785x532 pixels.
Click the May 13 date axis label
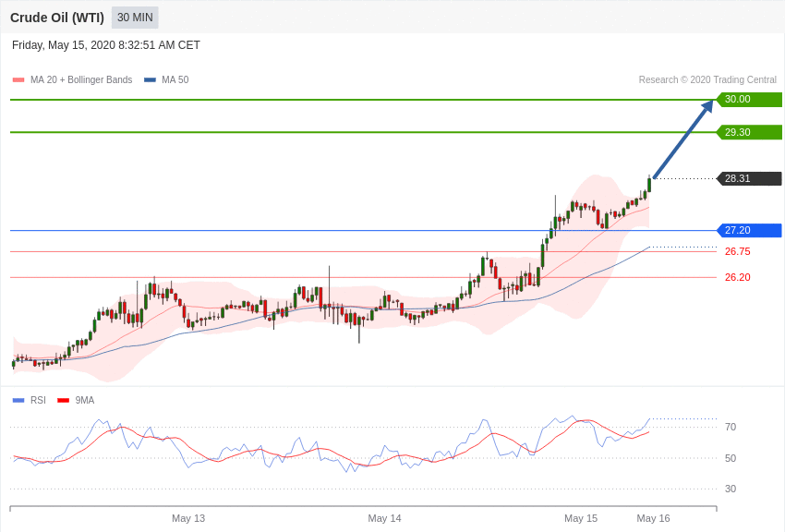tap(188, 518)
